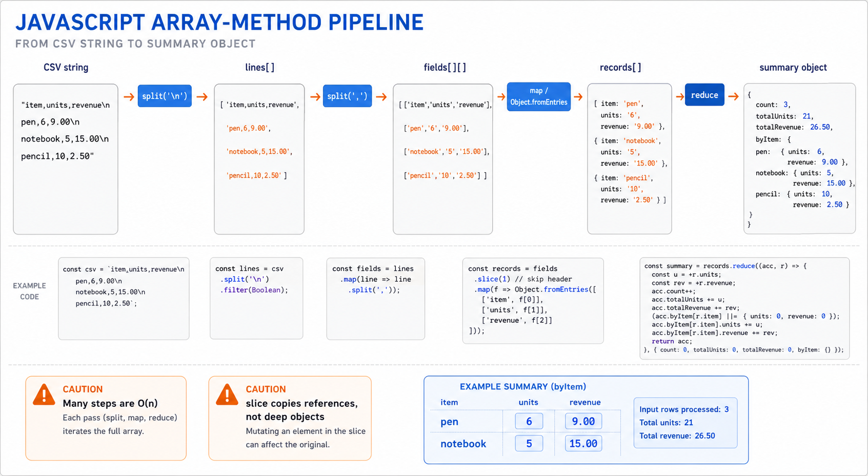868x476 pixels.
Task: Click the code line "const lines = csv"
Action: point(249,268)
